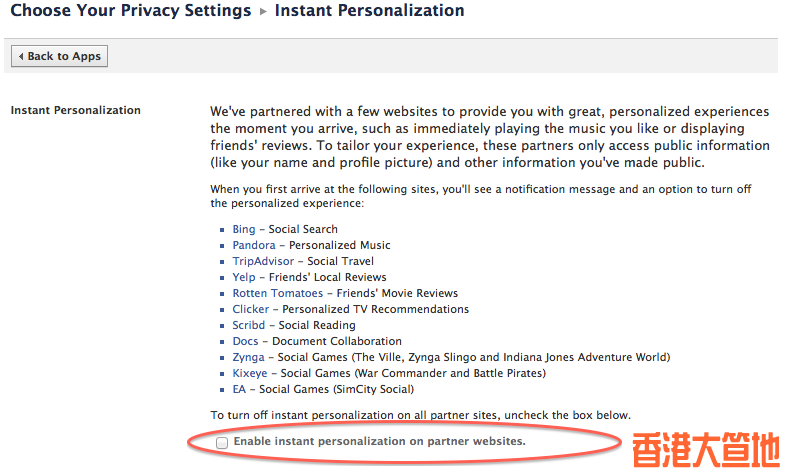Viewport: 786px width, 474px height.
Task: Follow the Scribd link
Action: [x=249, y=325]
